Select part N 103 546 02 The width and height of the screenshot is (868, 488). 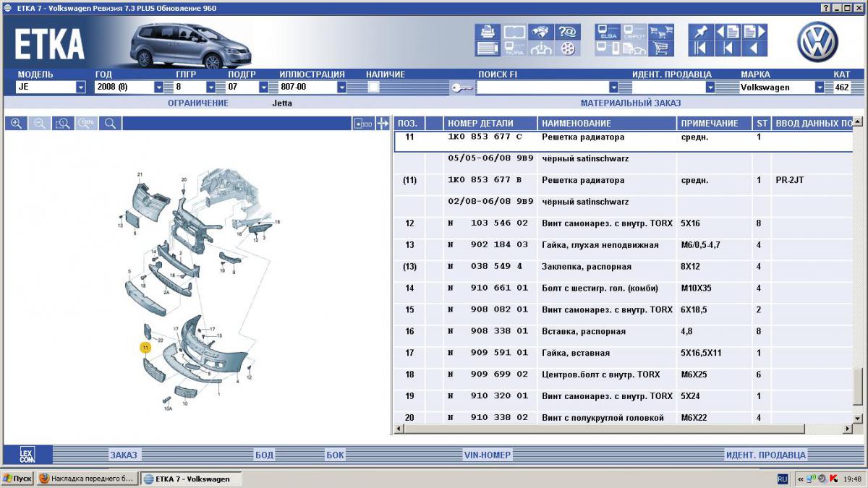488,223
